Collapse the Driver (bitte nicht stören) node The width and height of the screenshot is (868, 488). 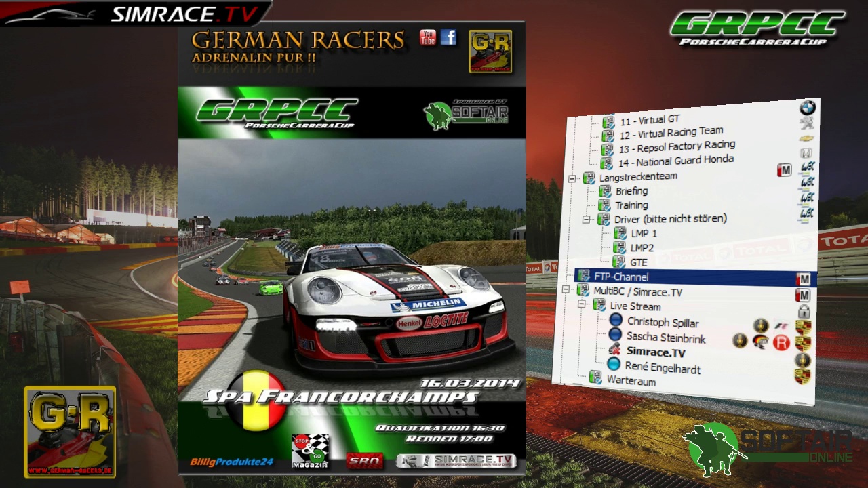(x=587, y=220)
